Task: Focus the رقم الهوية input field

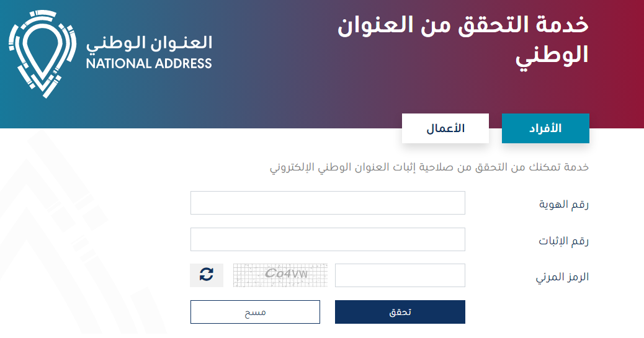Action: (x=328, y=203)
